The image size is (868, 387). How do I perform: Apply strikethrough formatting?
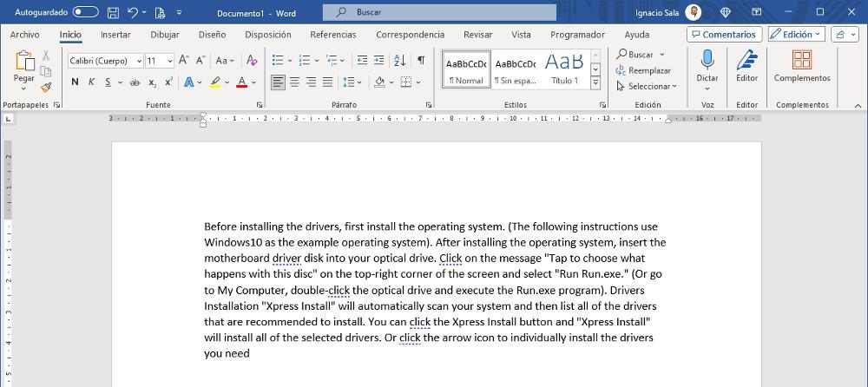tap(135, 82)
